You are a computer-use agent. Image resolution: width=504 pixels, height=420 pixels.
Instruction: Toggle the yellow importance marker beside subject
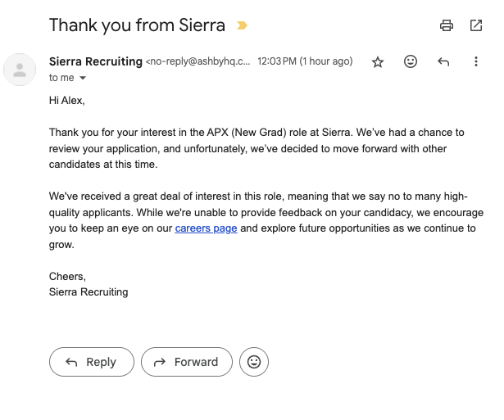tap(242, 25)
